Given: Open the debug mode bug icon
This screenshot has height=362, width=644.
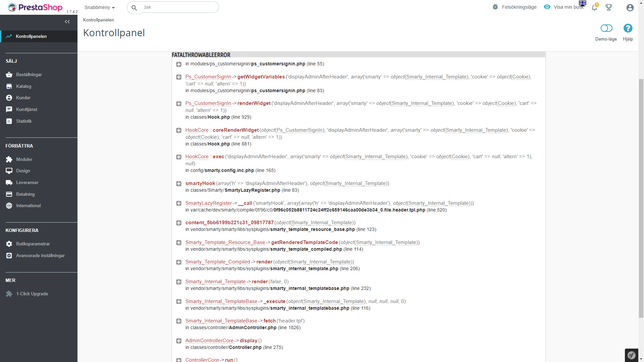Looking at the screenshot, I should coord(495,7).
